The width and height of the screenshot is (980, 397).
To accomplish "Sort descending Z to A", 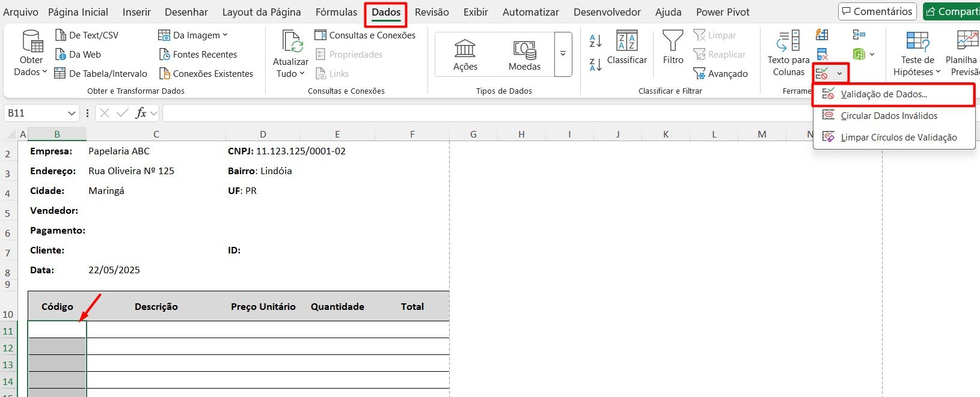I will pyautogui.click(x=595, y=65).
